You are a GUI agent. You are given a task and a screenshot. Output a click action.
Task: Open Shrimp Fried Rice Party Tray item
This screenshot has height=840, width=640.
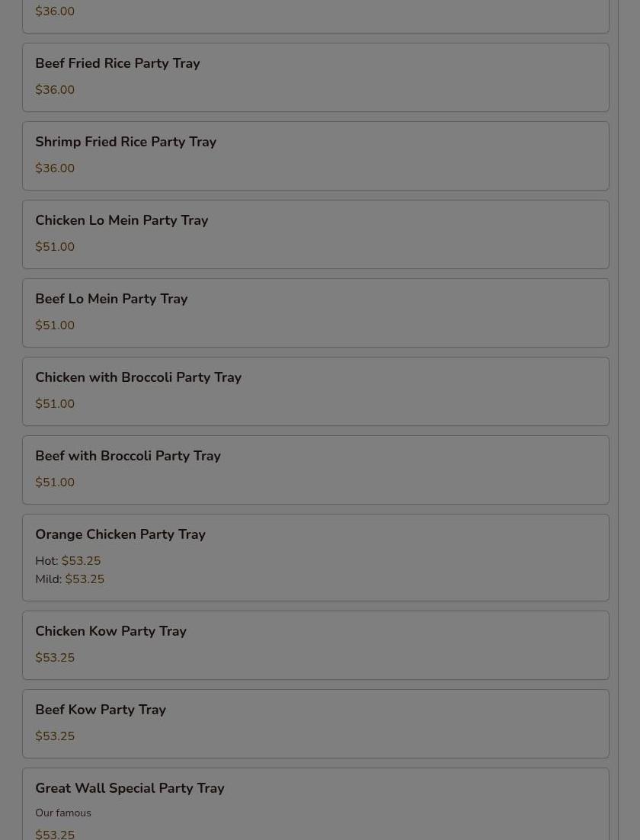(x=315, y=156)
